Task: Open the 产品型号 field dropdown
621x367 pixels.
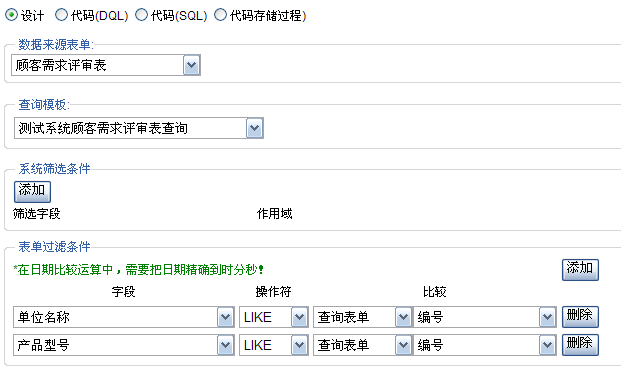Action: (x=124, y=345)
